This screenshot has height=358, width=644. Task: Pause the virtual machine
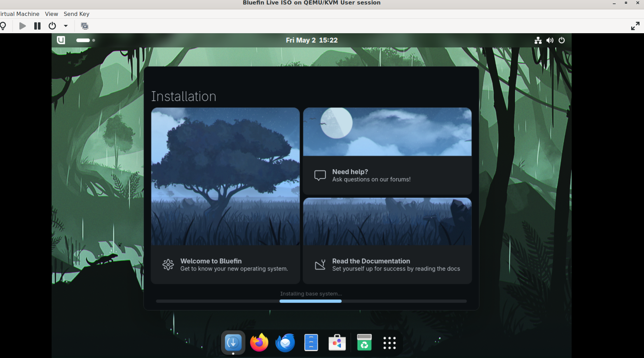click(x=37, y=26)
